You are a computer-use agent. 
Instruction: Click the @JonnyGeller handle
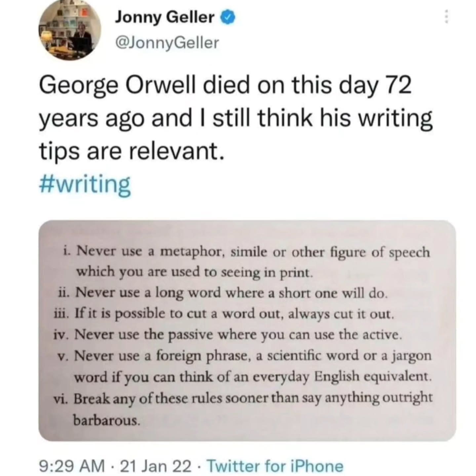click(167, 43)
